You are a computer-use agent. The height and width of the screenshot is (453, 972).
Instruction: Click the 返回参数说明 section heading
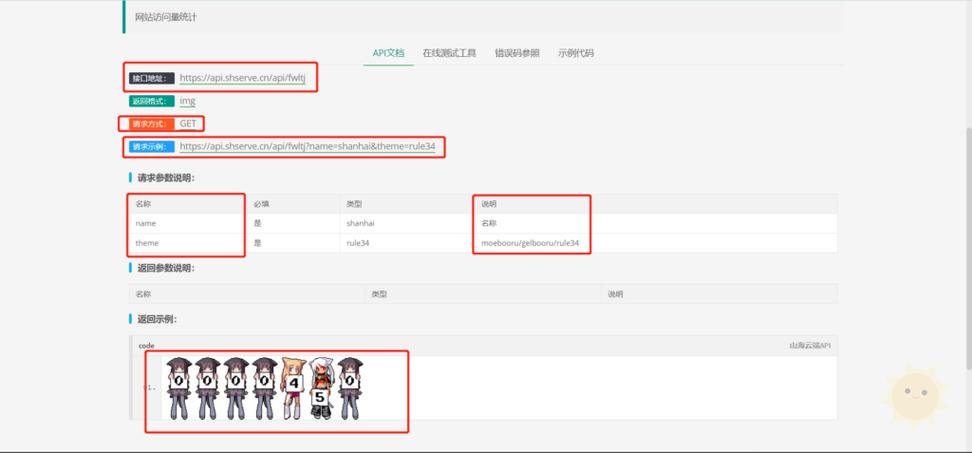tap(166, 268)
